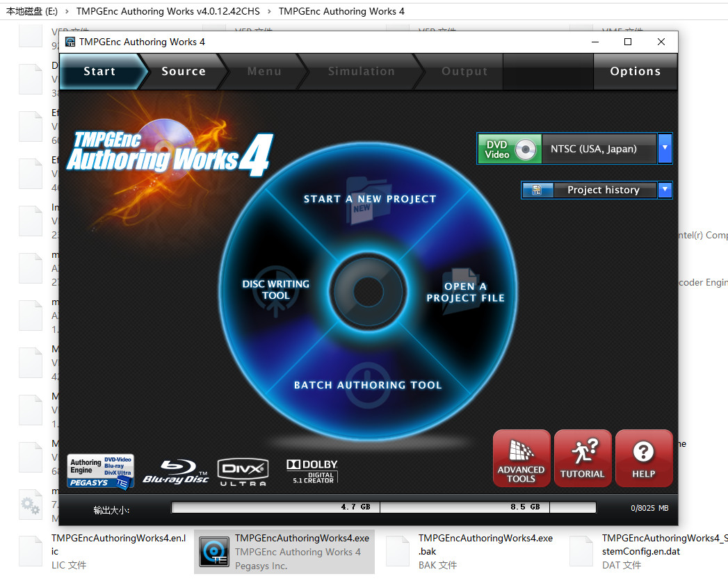Viewport: 728px width, 581px height.
Task: Maximize the TMPGEnc Authoring Works 4 window
Action: pos(628,42)
